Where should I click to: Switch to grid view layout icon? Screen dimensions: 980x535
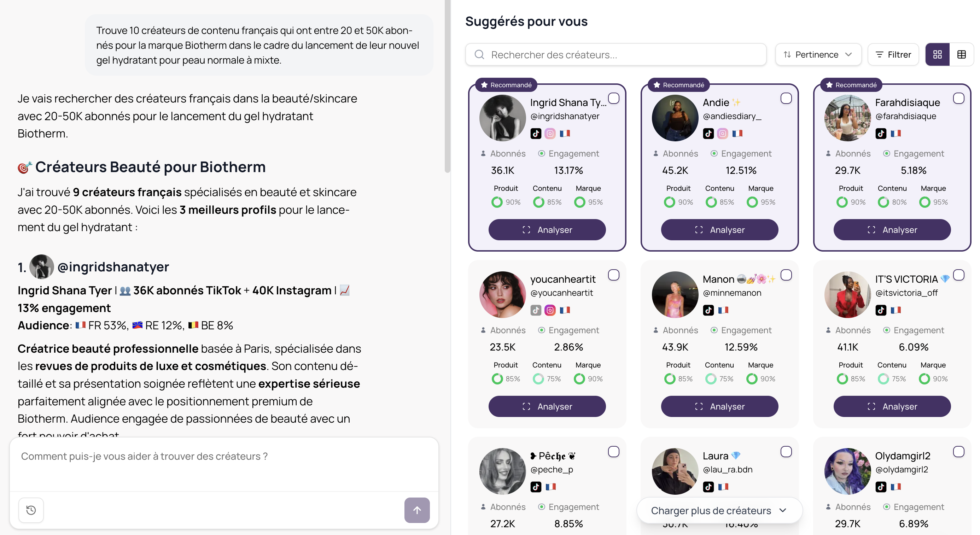(937, 54)
